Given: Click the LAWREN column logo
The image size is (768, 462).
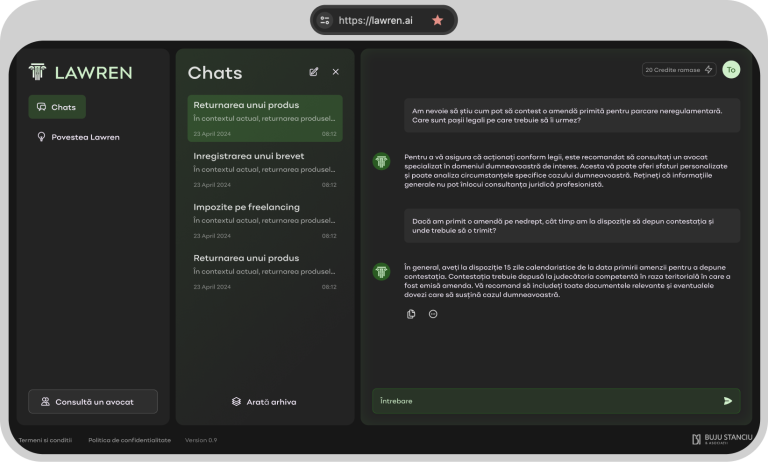Looking at the screenshot, I should (x=37, y=72).
